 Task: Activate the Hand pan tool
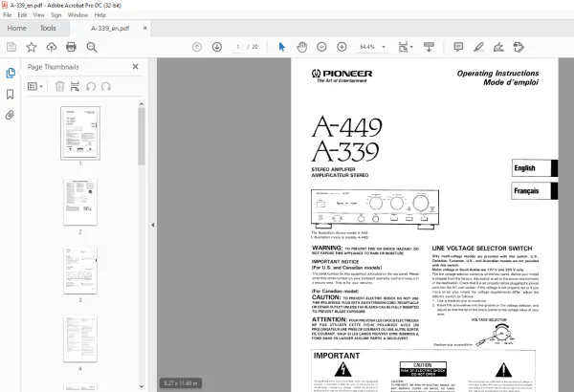(x=301, y=47)
